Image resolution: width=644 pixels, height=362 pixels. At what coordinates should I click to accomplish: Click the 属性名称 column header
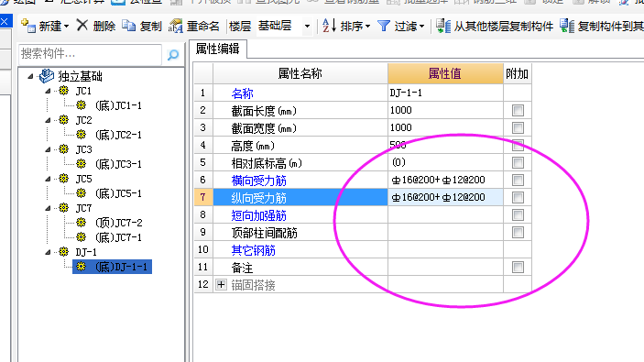pyautogui.click(x=300, y=74)
